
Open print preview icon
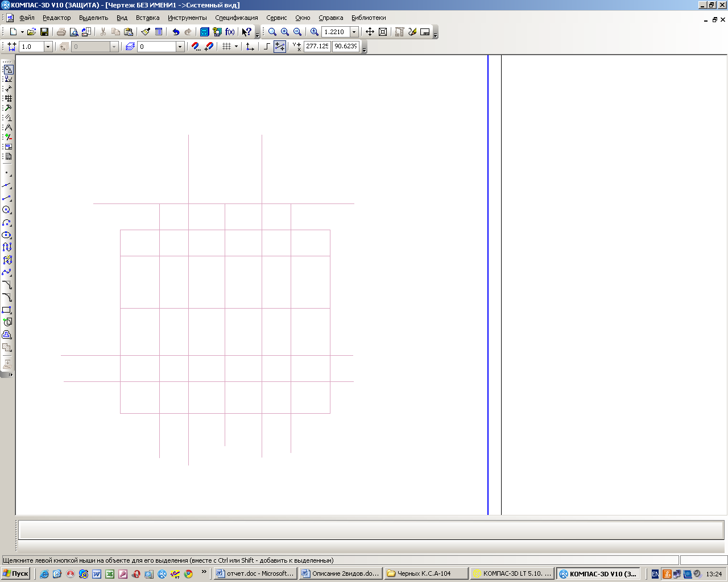(x=73, y=32)
